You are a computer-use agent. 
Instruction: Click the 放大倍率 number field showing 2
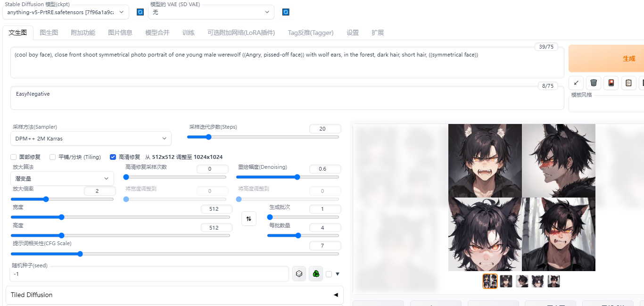[100, 191]
